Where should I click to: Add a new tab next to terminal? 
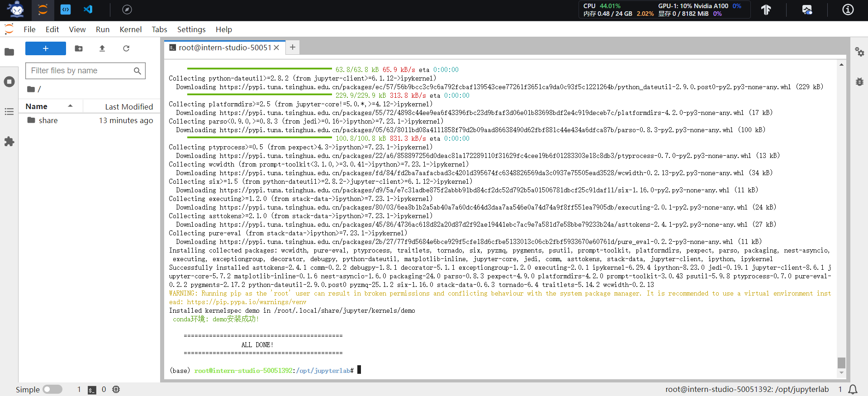(x=293, y=48)
